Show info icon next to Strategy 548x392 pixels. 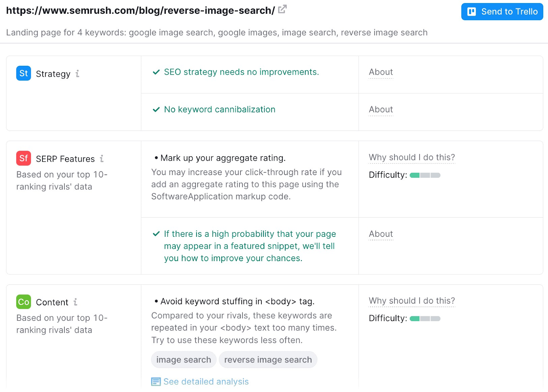pyautogui.click(x=78, y=74)
